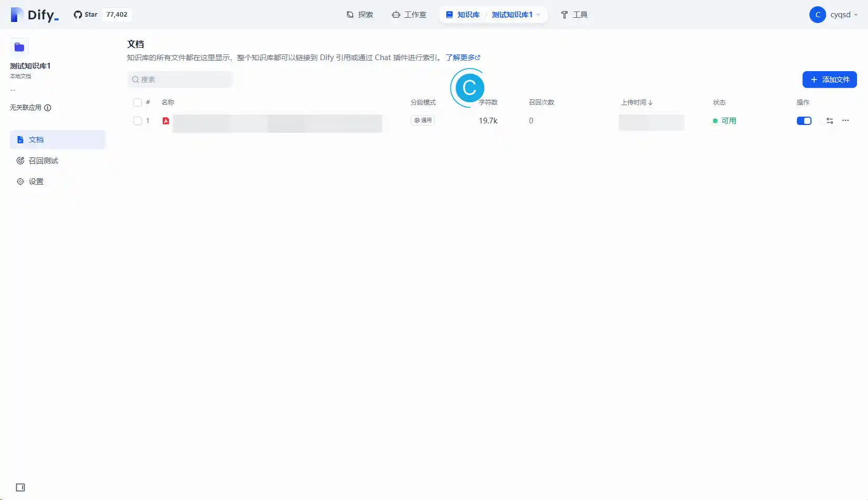The width and height of the screenshot is (868, 500).
Task: Click the 名称 column header
Action: 168,103
